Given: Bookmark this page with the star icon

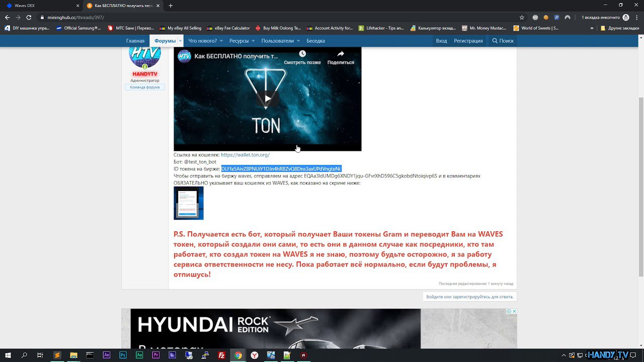Looking at the screenshot, I should tap(522, 17).
